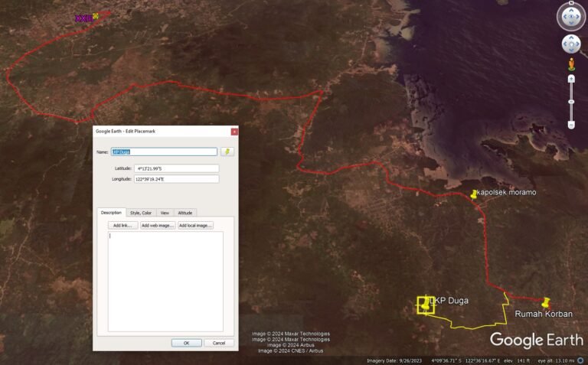Click the placemark icon picker button
Image resolution: width=588 pixels, height=365 pixels.
pyautogui.click(x=227, y=152)
